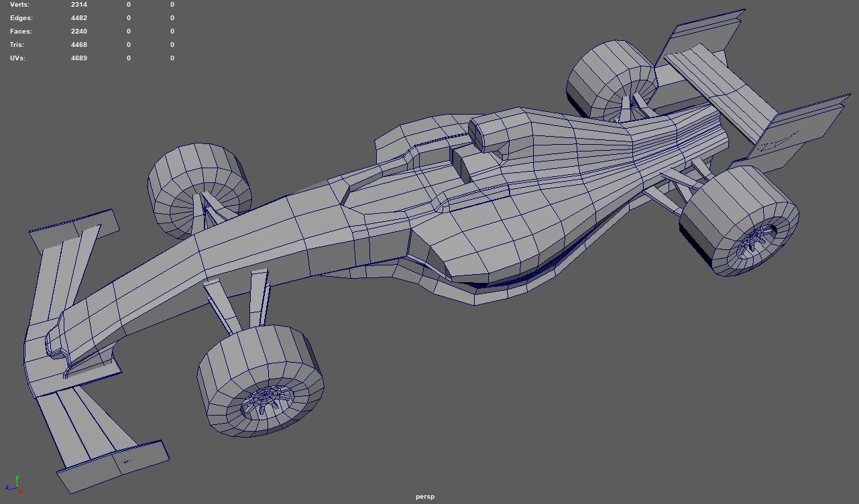Click the "Faces:" heads-up label

(x=21, y=31)
